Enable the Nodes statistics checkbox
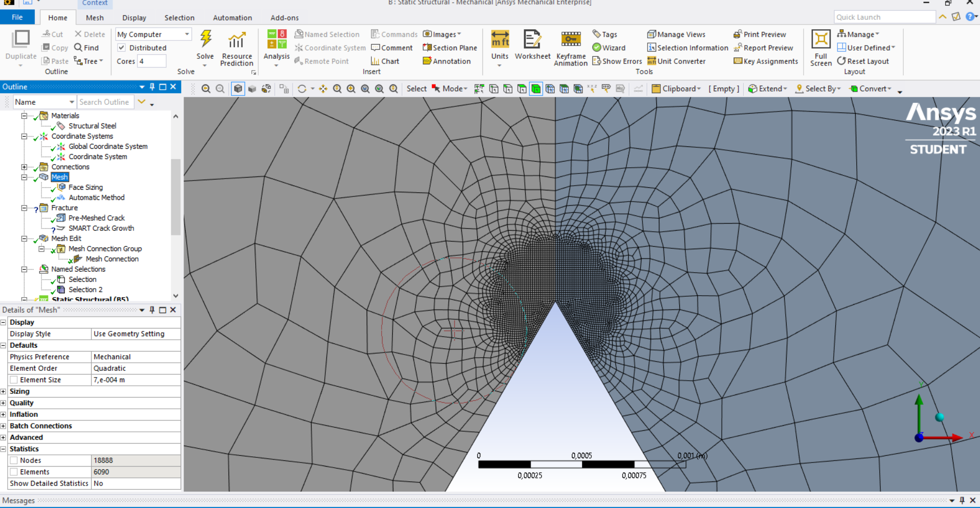 pos(14,460)
